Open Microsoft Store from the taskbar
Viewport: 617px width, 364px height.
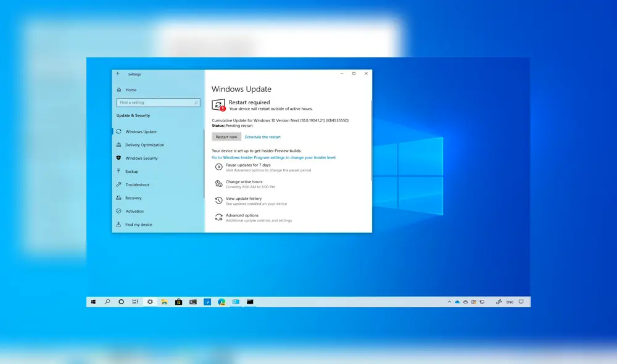tap(178, 302)
